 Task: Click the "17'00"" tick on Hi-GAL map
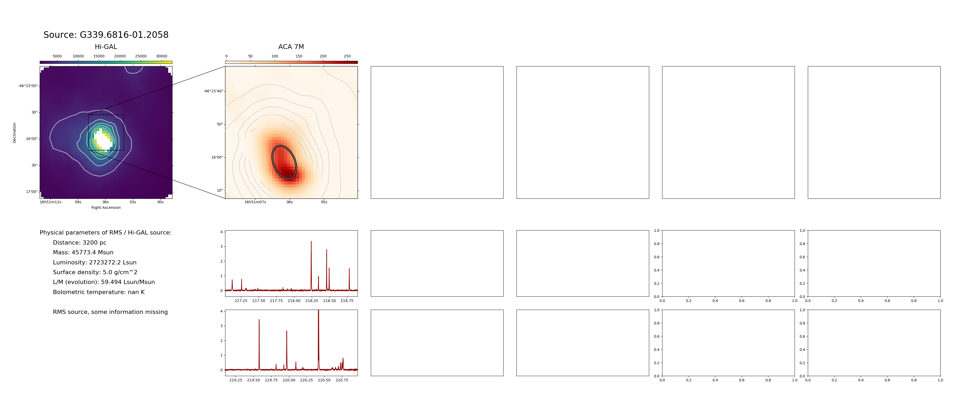[32, 192]
